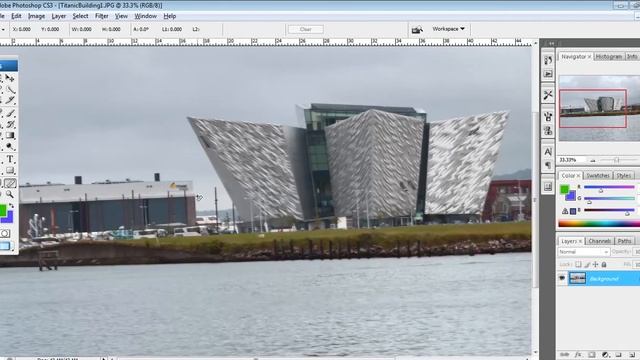The width and height of the screenshot is (640, 360).
Task: Select the Zoom magnifier tool
Action: [10, 195]
